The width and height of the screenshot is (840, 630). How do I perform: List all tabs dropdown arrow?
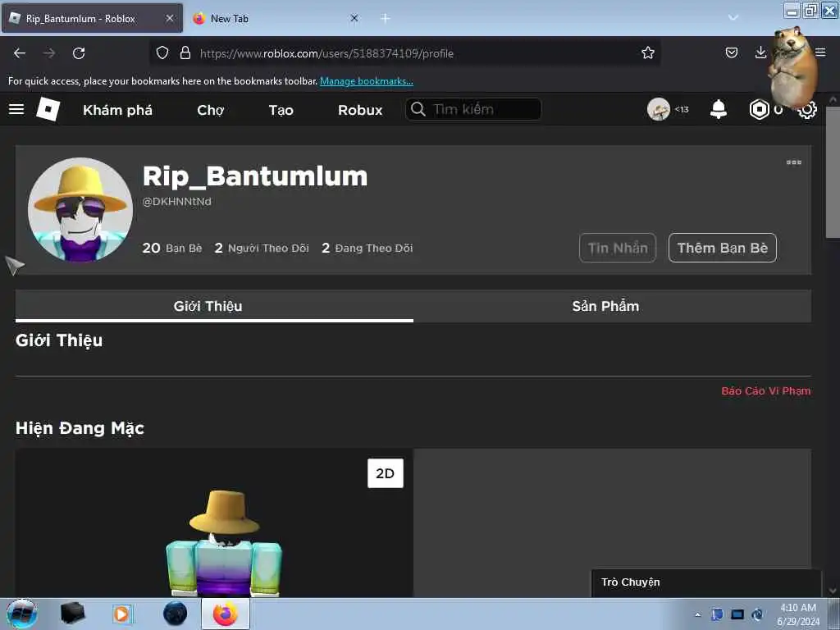tap(733, 18)
